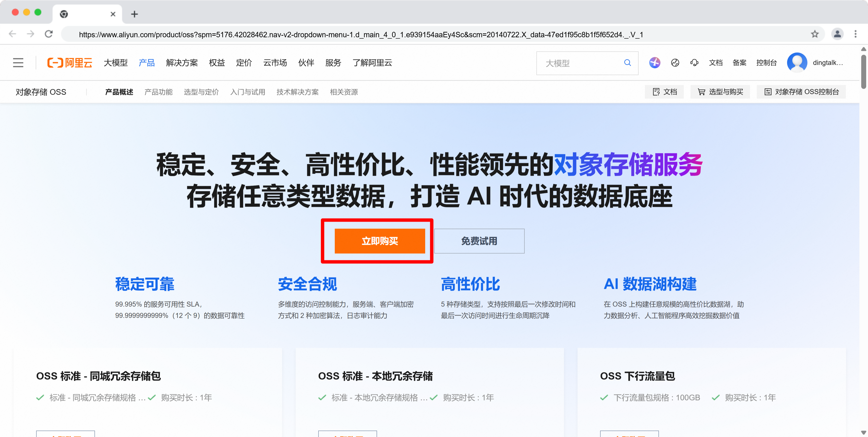The width and height of the screenshot is (868, 437).
Task: Open OSS 标准 - 同城冗余存储包 card
Action: pos(148,393)
